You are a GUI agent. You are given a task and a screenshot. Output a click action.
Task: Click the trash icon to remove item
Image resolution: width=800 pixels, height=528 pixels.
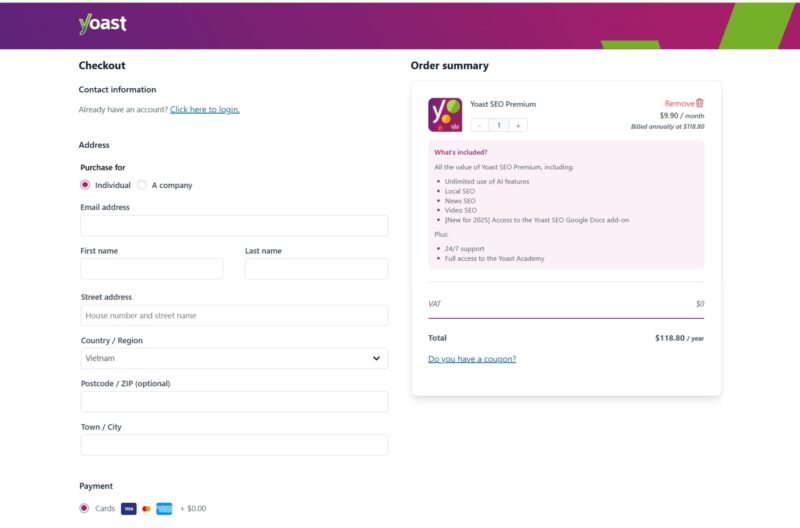[x=700, y=103]
